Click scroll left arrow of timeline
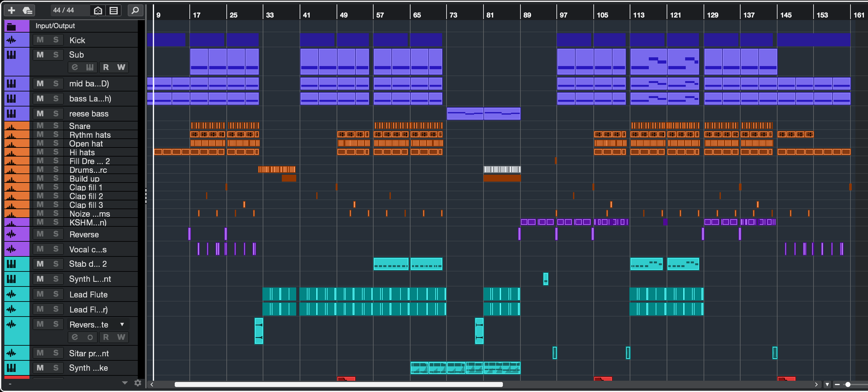The height and width of the screenshot is (392, 868). click(x=152, y=384)
